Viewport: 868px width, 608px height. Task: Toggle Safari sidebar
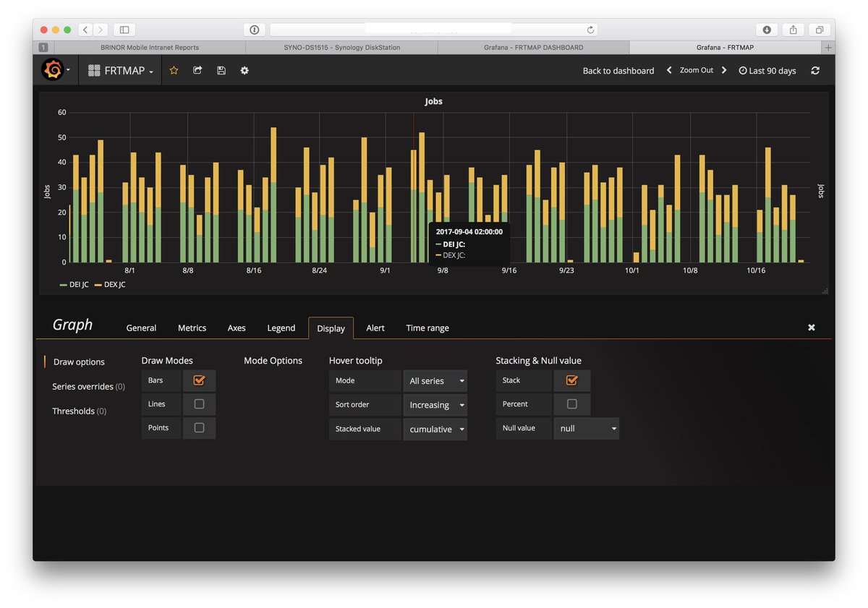[x=124, y=30]
